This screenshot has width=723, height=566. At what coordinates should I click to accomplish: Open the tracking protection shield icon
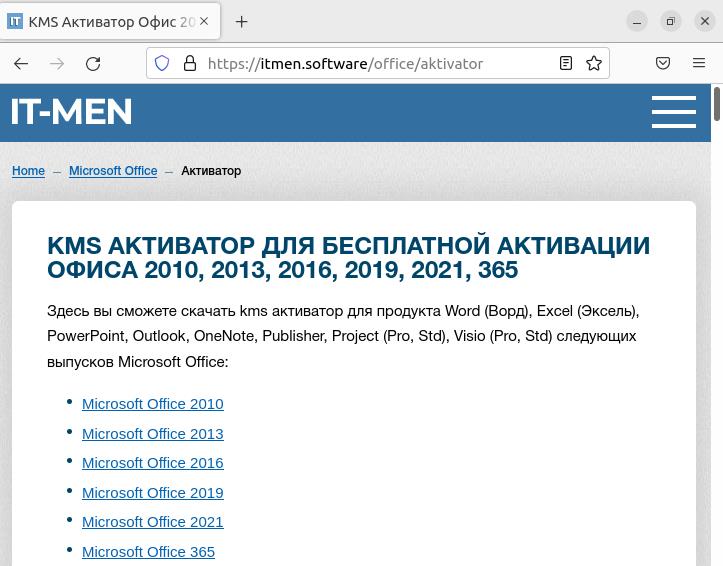pyautogui.click(x=163, y=63)
